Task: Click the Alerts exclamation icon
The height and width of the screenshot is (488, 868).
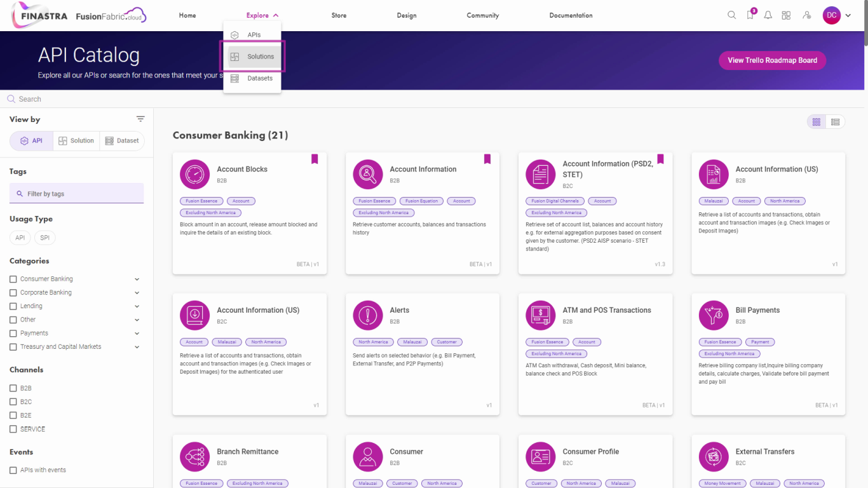Action: click(x=368, y=315)
